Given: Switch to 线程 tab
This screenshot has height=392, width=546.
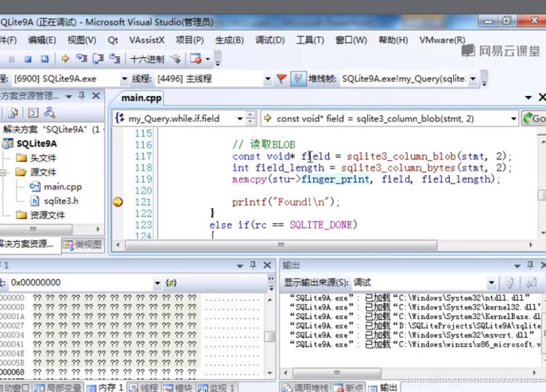Looking at the screenshot, I should click(143, 387).
